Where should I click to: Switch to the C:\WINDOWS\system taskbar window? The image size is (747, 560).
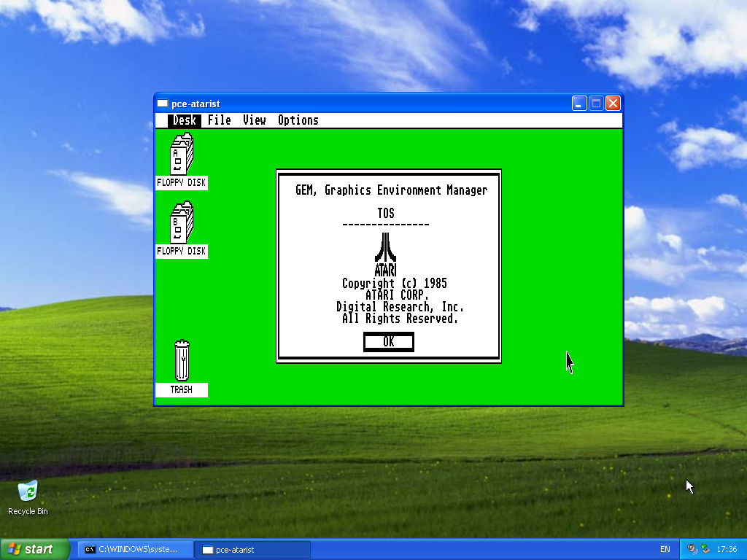(x=136, y=550)
